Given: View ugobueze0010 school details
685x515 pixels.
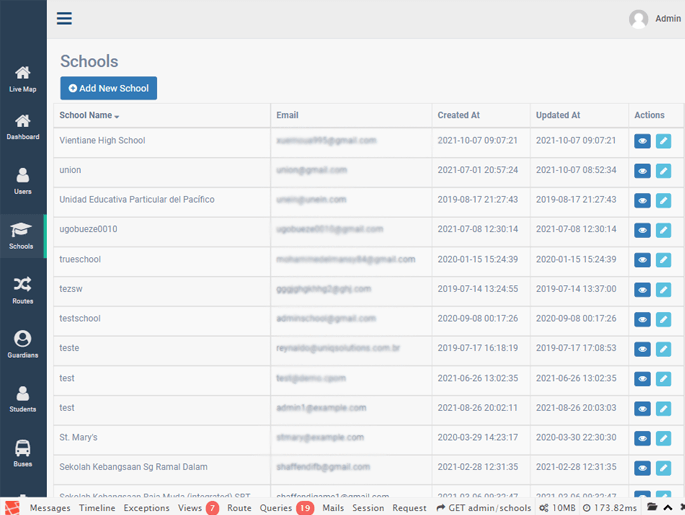Looking at the screenshot, I should (x=642, y=230).
